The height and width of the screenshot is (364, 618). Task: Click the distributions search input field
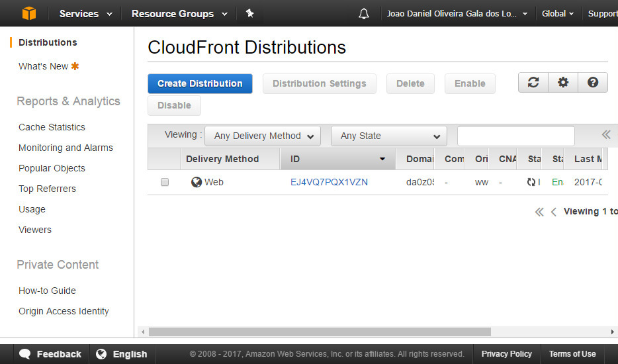516,136
